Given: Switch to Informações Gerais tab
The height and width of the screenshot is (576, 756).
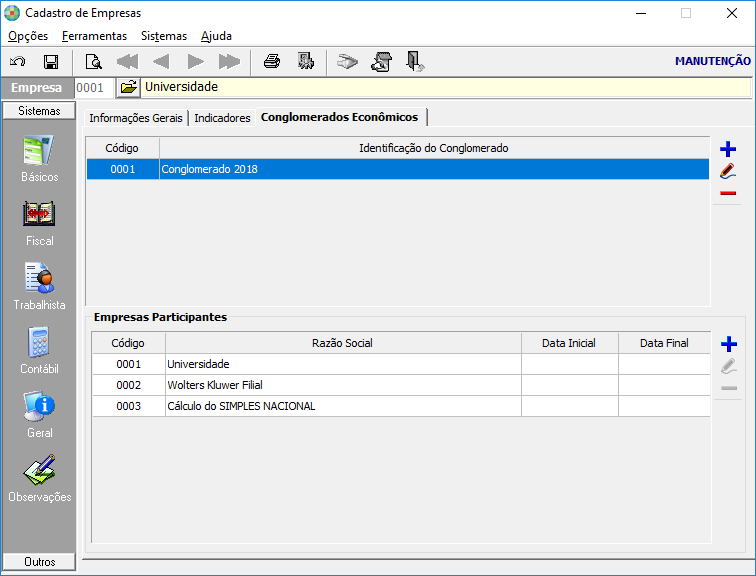Looking at the screenshot, I should tap(135, 118).
